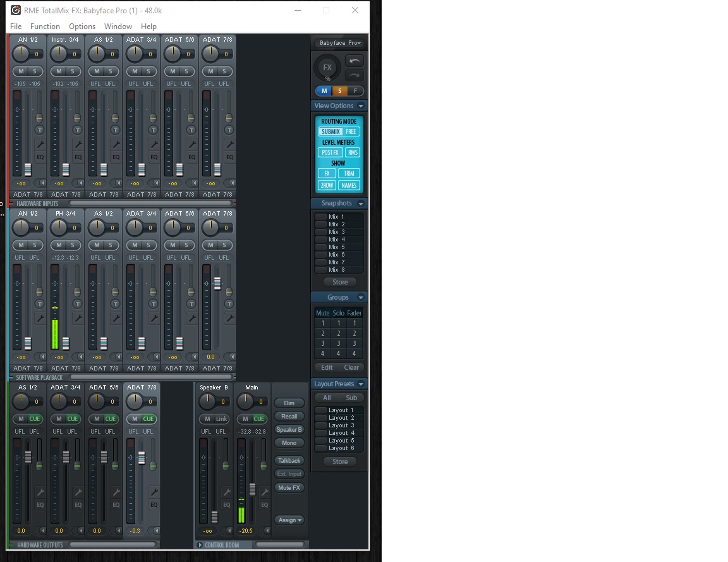Image resolution: width=728 pixels, height=562 pixels.
Task: Toggle Trim T button on Software Playback AN 1/2
Action: click(40, 304)
